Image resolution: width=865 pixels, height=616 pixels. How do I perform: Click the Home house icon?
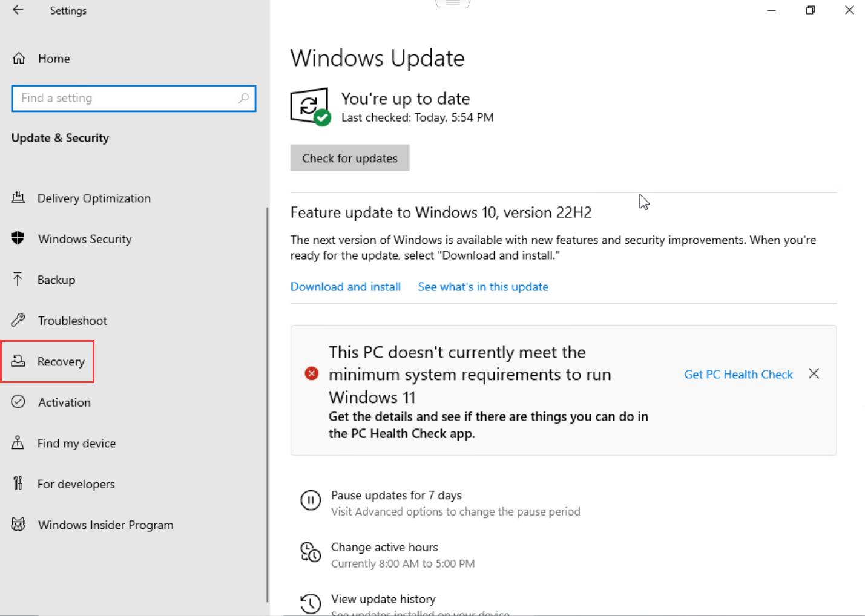coord(19,58)
